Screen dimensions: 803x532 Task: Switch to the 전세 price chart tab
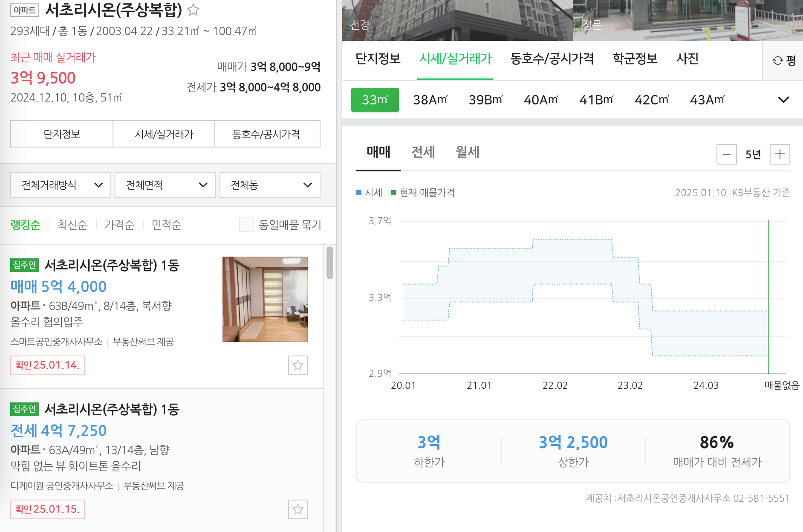pyautogui.click(x=424, y=152)
